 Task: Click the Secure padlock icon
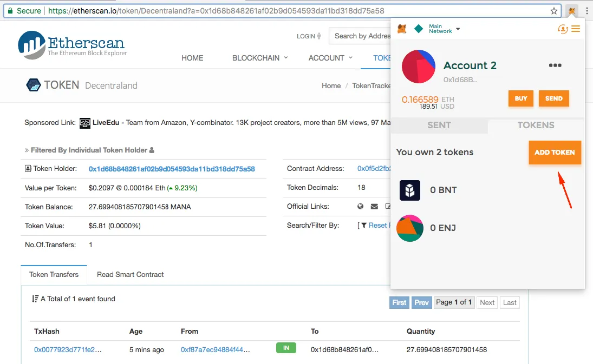pyautogui.click(x=10, y=11)
